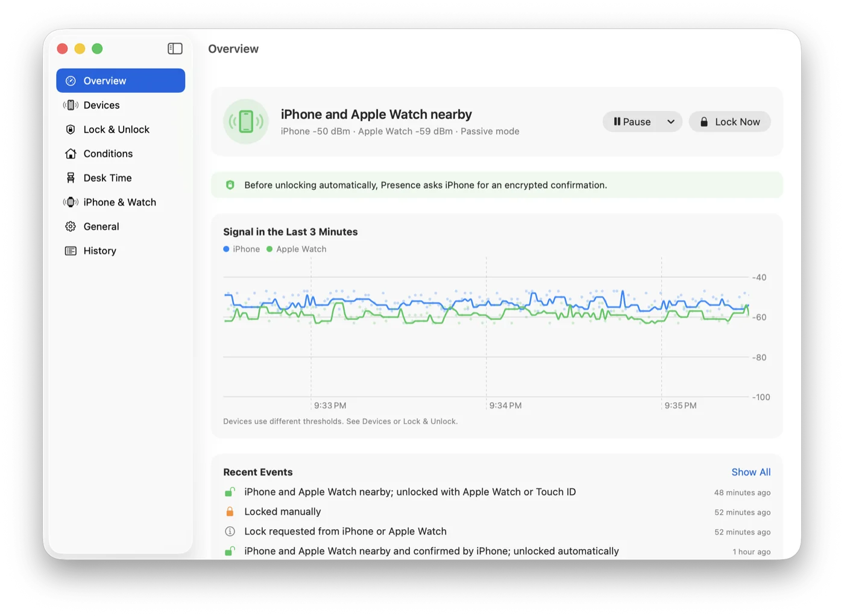The image size is (844, 616).
Task: Switch to Desk Time section
Action: pos(121,178)
